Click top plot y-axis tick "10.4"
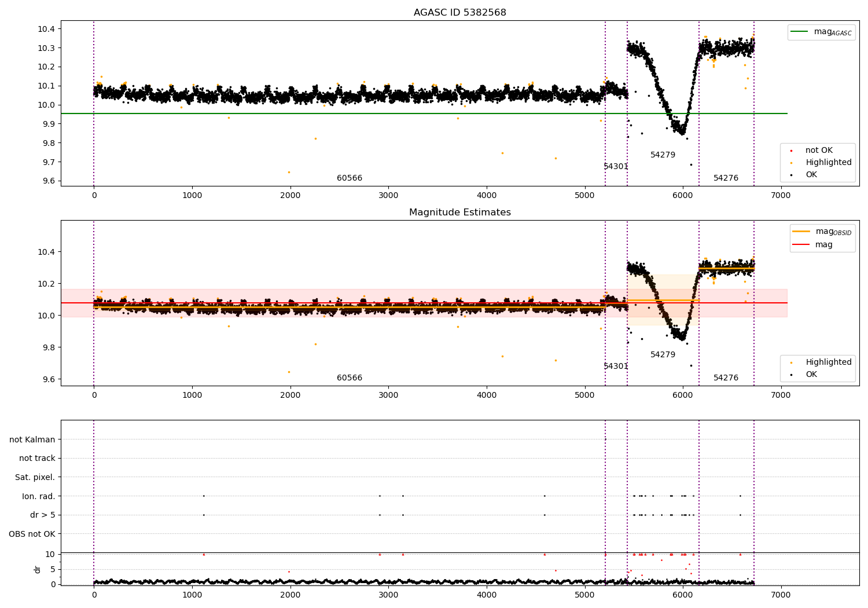The width and height of the screenshot is (868, 608). 46,29
